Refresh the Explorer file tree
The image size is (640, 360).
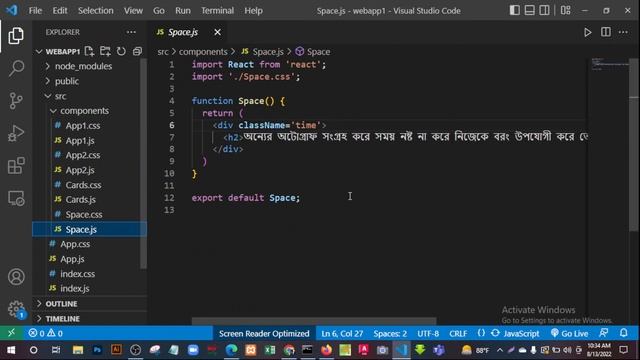121,51
